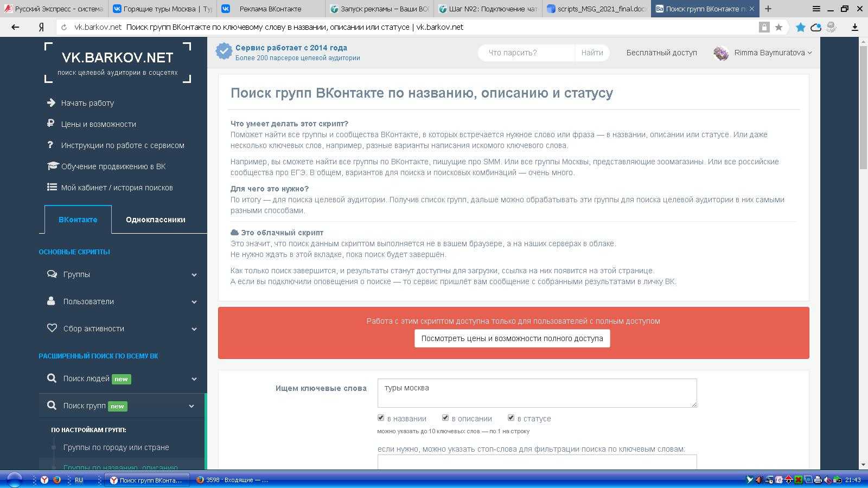Image resolution: width=868 pixels, height=488 pixels.
Task: Click the keywords textarea with 'туры москва'
Action: [537, 393]
